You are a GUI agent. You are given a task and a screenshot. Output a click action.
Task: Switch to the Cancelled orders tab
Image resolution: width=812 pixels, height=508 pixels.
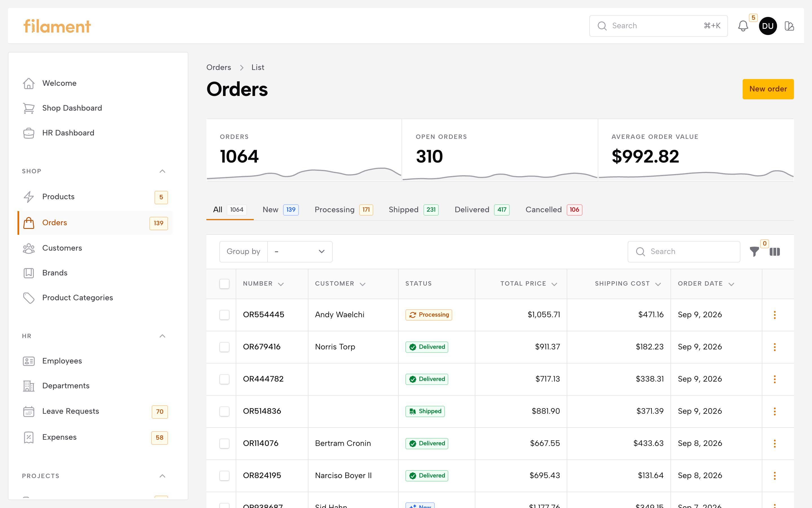pyautogui.click(x=554, y=210)
